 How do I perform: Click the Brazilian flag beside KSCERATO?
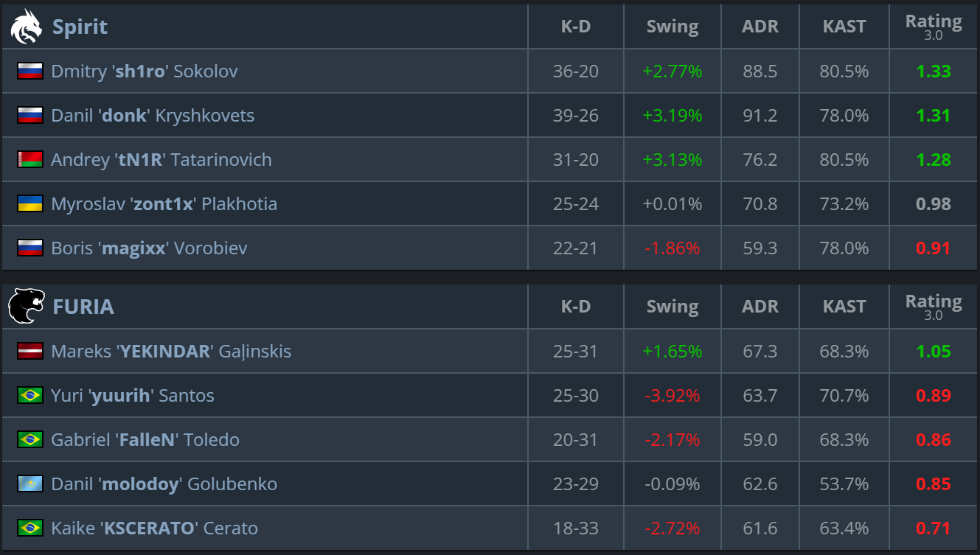[x=30, y=528]
